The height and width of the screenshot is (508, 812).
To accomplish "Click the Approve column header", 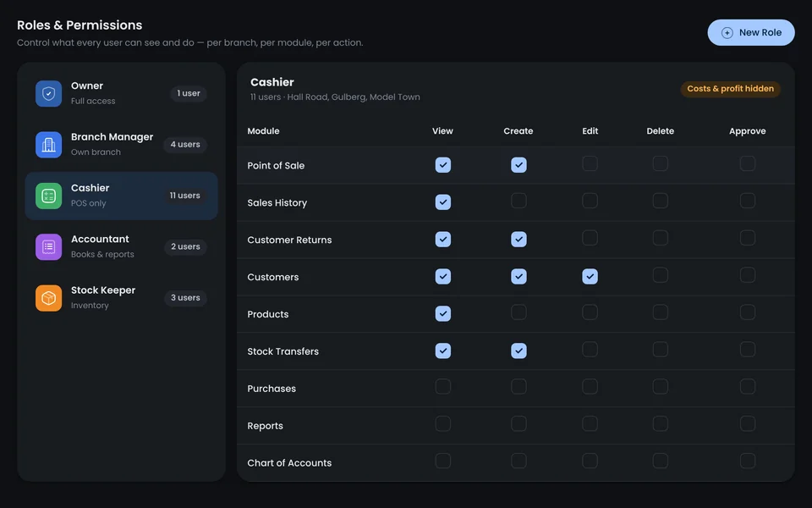I will coord(747,131).
